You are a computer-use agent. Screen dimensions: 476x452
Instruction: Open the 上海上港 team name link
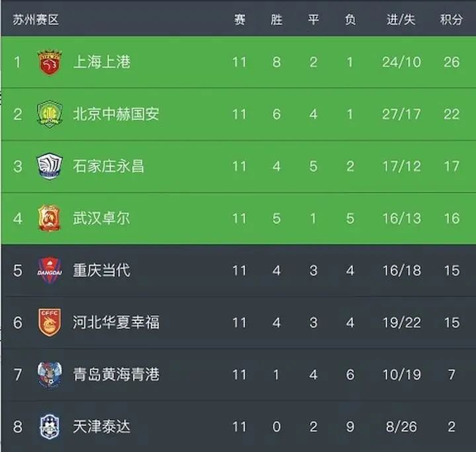tap(102, 62)
